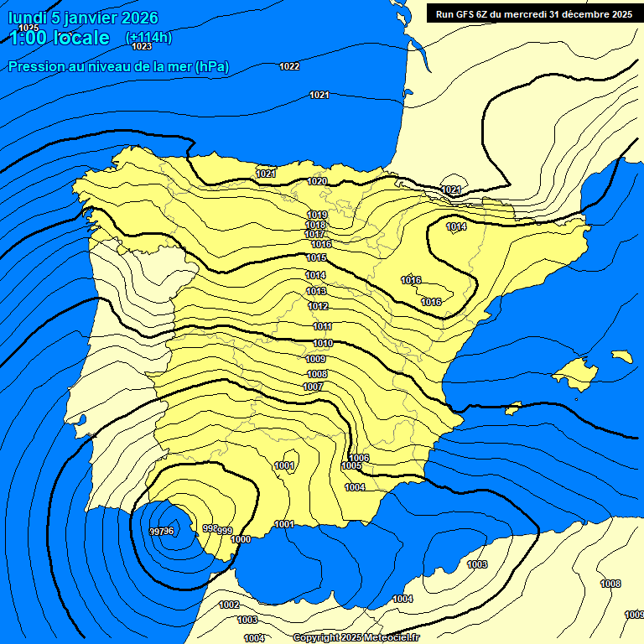Click the 1022 isobar label over the ocean
Viewport: 644px width, 644px height.
coord(289,66)
